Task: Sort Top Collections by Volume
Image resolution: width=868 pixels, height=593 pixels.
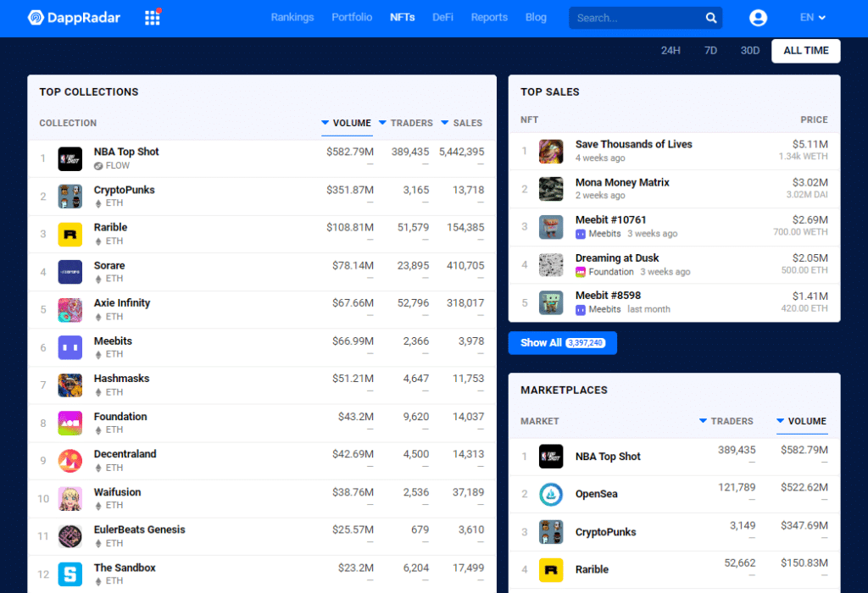Action: (347, 123)
